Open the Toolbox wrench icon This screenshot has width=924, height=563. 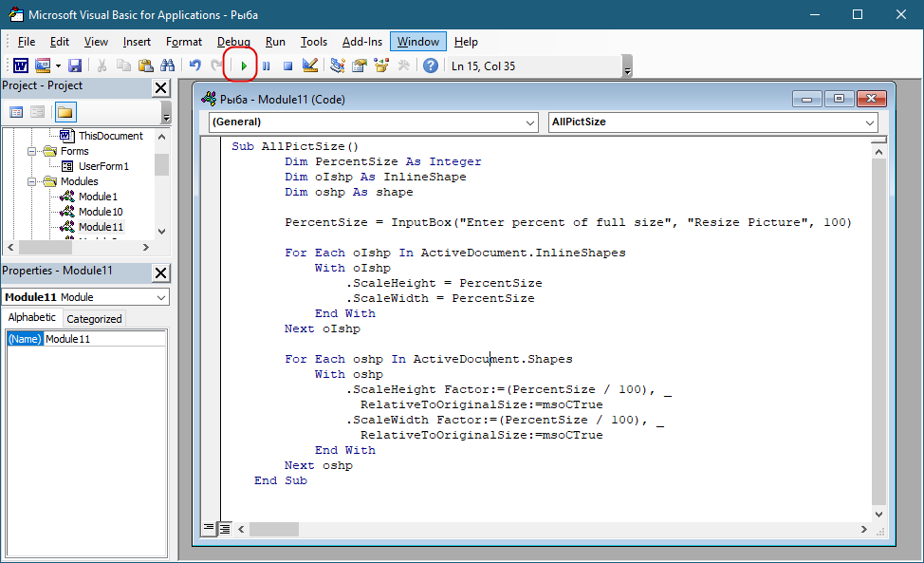click(x=404, y=66)
